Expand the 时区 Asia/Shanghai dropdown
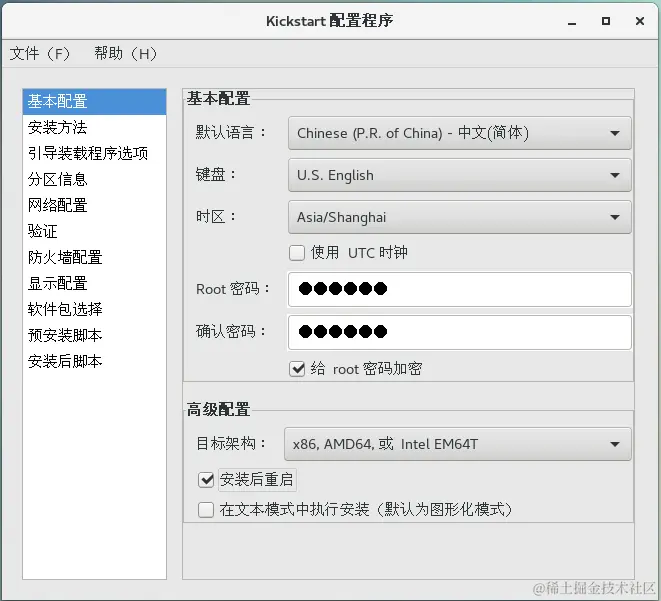Image resolution: width=661 pixels, height=601 pixels. pyautogui.click(x=459, y=217)
